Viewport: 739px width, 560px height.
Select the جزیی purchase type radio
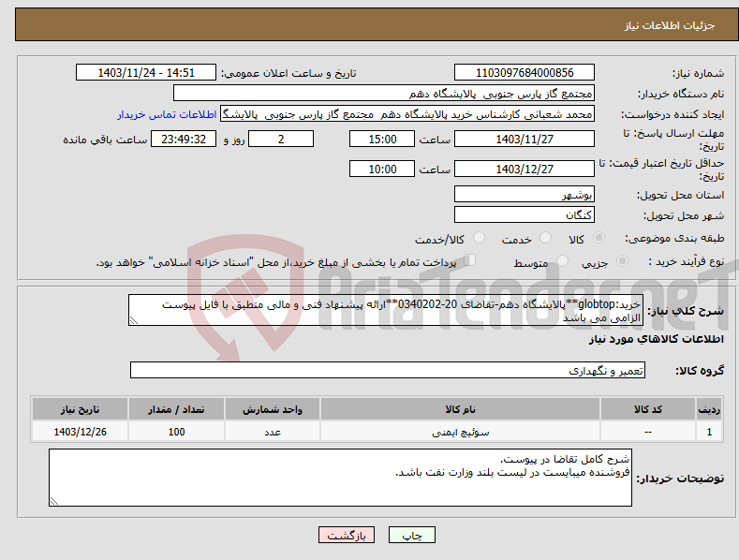click(622, 261)
